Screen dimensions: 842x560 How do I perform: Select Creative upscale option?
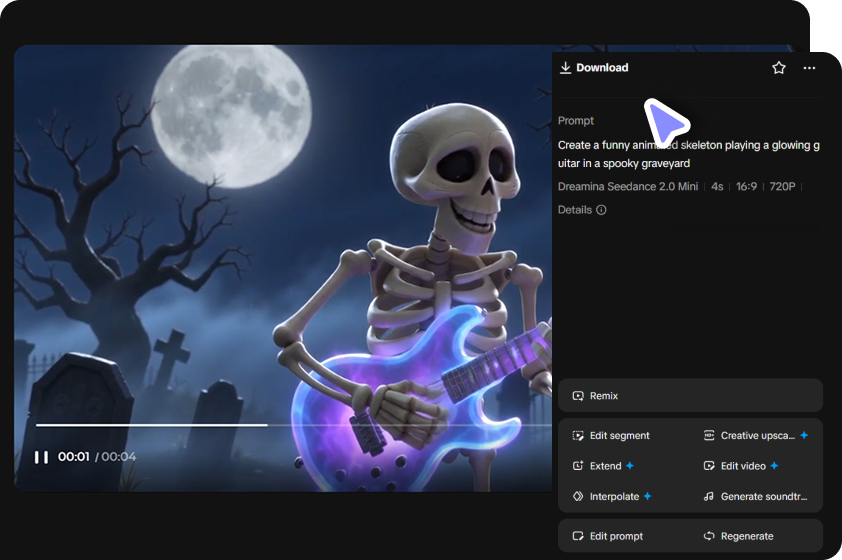[x=756, y=435]
